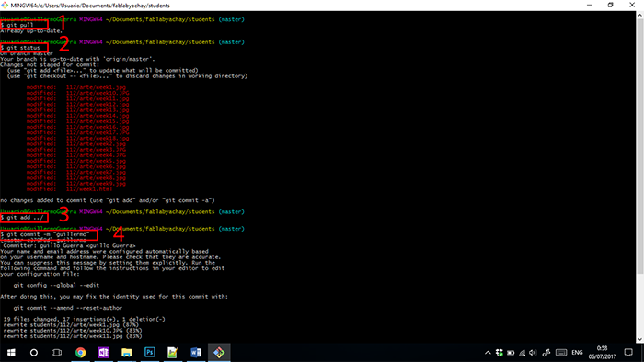Click the "19 files changed, 17 insertions(+)" line
Image resolution: width=644 pixels, height=362 pixels.
[x=85, y=320]
